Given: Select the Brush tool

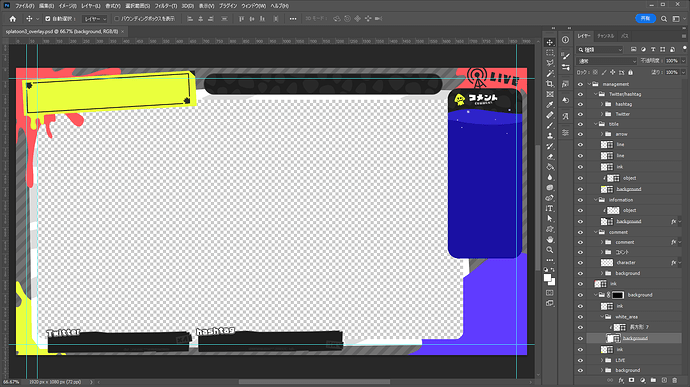Looking at the screenshot, I should (x=550, y=125).
